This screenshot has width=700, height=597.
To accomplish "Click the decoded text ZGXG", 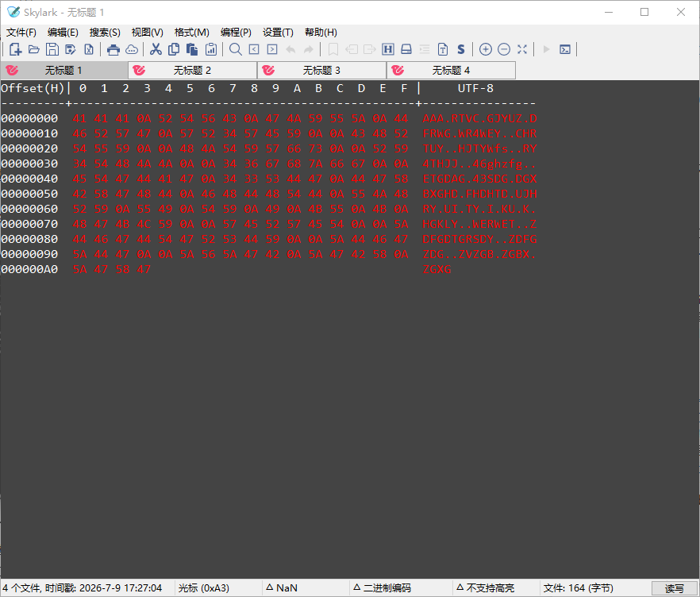I will click(437, 269).
